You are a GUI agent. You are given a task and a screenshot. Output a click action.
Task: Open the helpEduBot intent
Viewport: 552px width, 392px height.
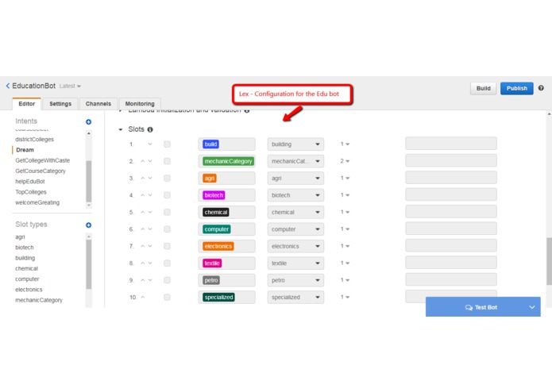[30, 182]
